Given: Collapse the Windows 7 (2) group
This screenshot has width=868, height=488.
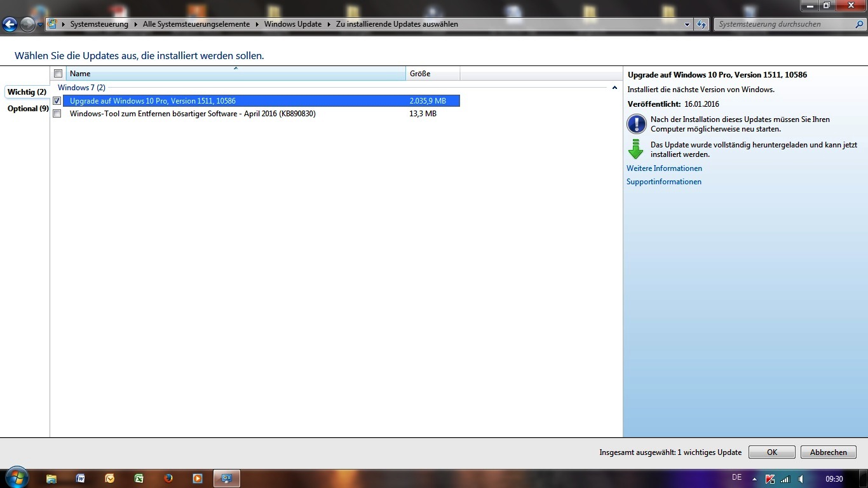Looking at the screenshot, I should tap(614, 88).
